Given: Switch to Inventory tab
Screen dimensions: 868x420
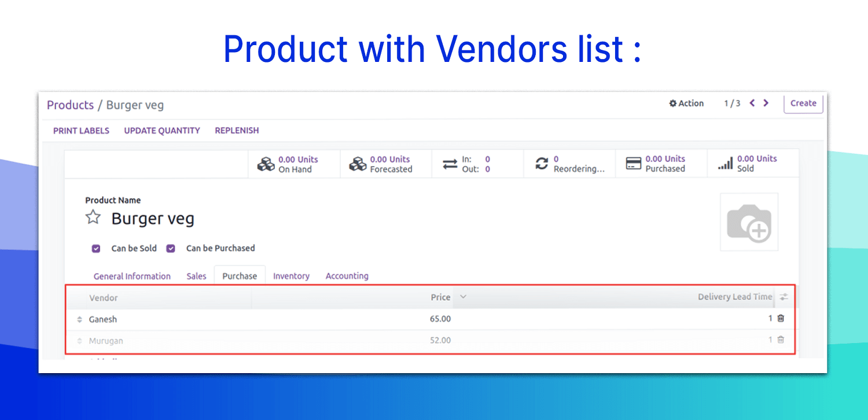Looking at the screenshot, I should pos(291,277).
